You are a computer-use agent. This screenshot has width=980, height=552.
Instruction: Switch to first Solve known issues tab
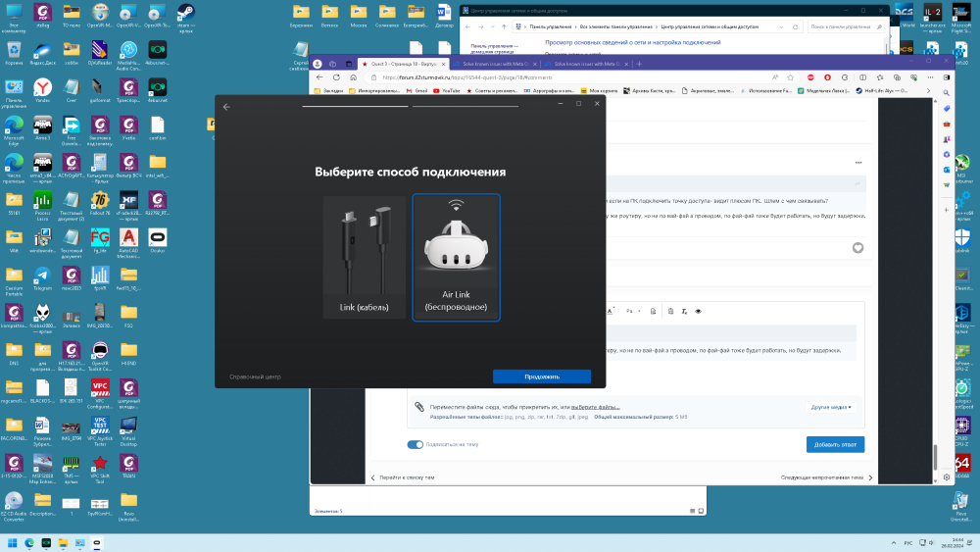[x=494, y=64]
